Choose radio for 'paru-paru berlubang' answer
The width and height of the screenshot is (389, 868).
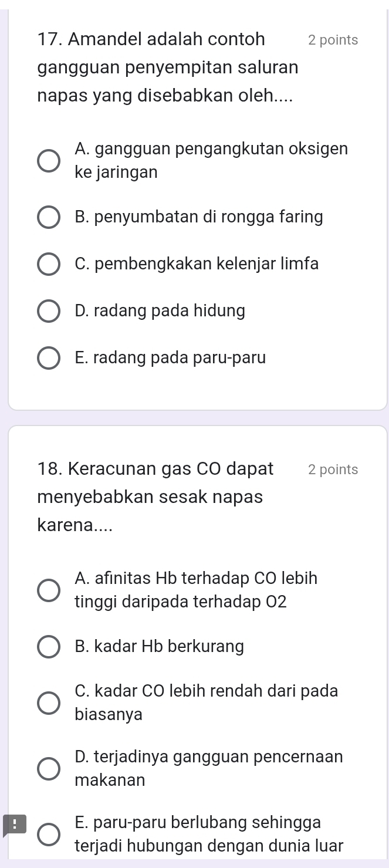pyautogui.click(x=49, y=835)
